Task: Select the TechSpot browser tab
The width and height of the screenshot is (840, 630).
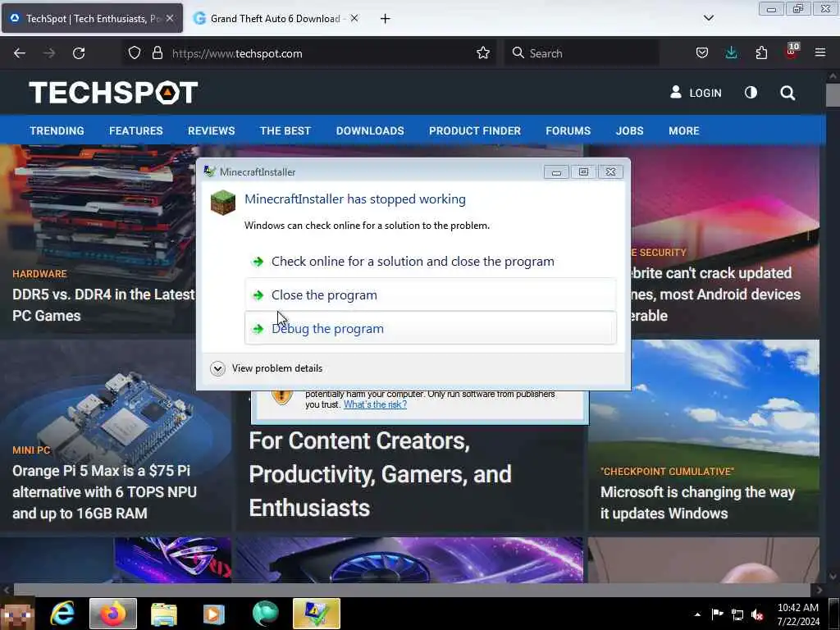Action: coord(92,19)
